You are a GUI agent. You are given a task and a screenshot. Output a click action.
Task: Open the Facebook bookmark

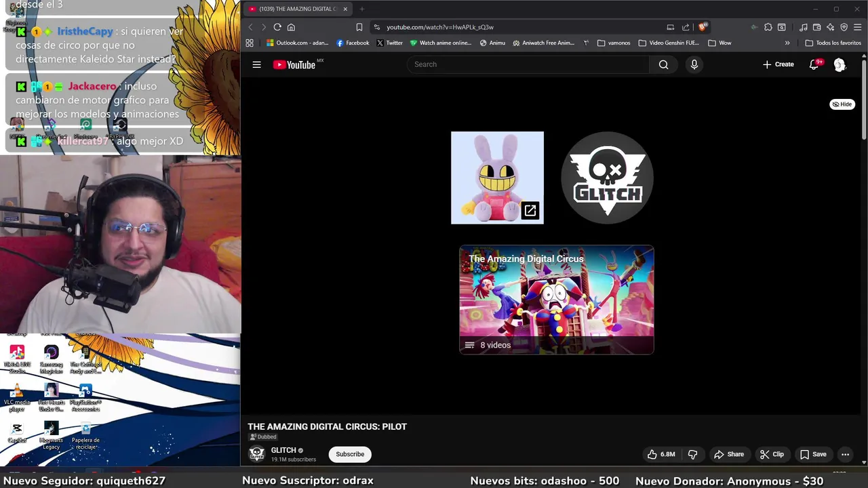click(x=353, y=43)
